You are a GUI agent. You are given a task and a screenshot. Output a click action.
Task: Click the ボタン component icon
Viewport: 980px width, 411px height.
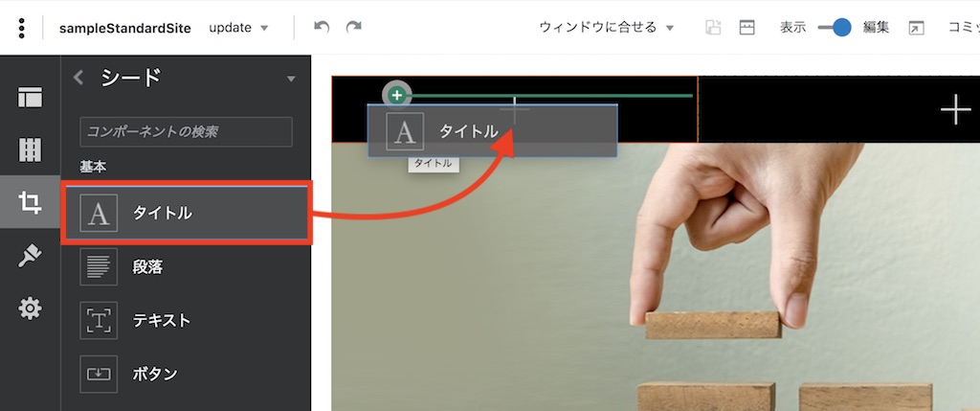coord(99,374)
